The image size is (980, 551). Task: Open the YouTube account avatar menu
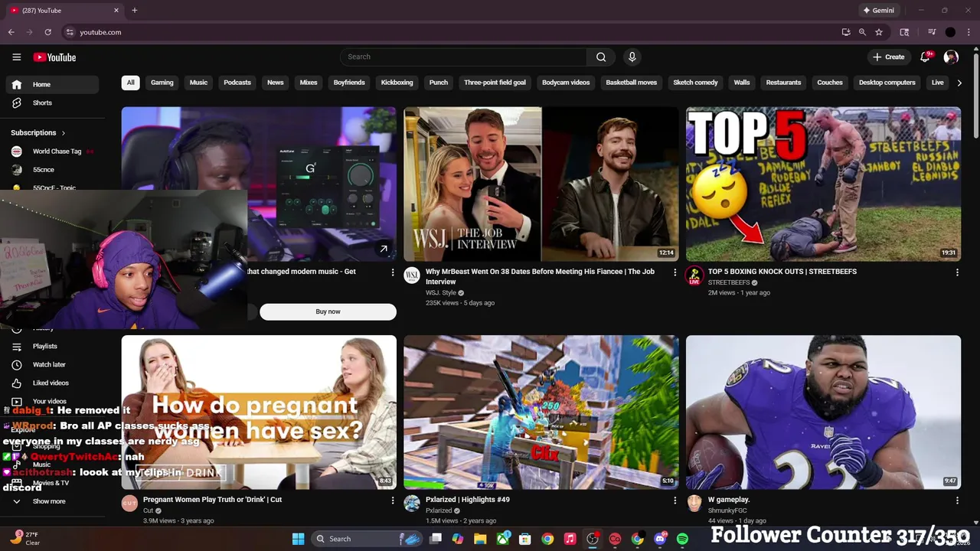(x=951, y=57)
